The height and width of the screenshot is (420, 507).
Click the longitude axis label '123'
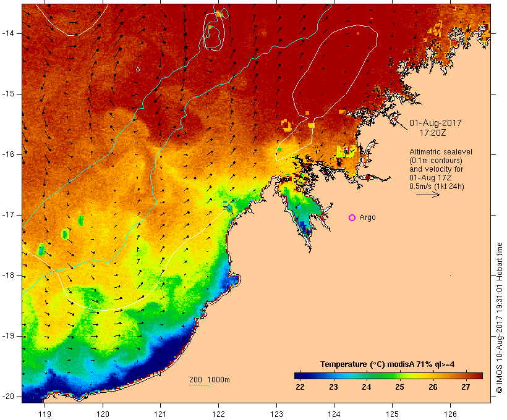coord(276,414)
